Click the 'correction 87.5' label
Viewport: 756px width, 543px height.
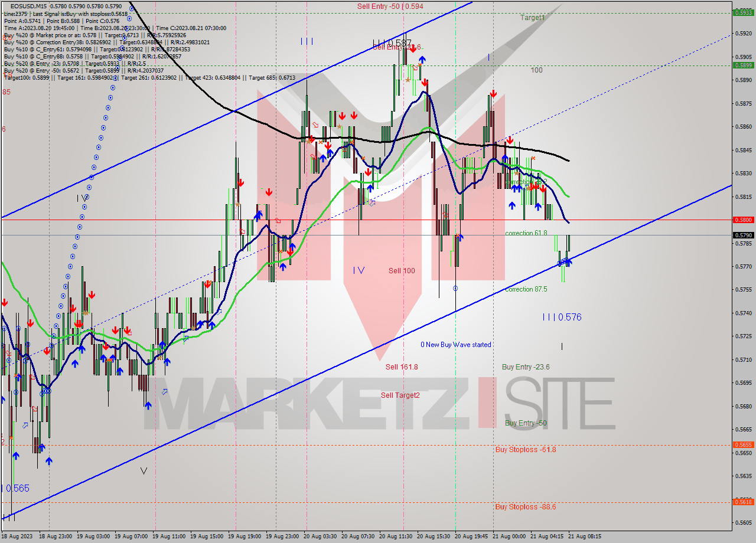[526, 289]
